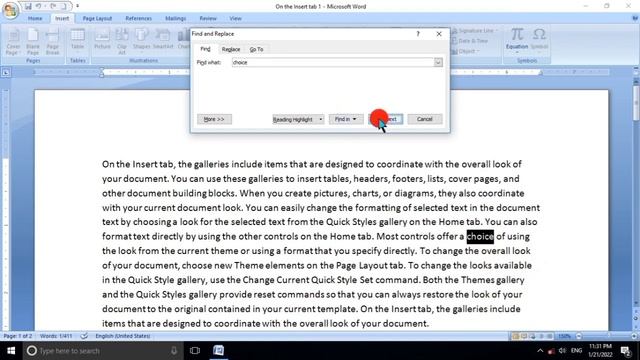Expand More search options
The image size is (640, 360).
pyautogui.click(x=214, y=119)
